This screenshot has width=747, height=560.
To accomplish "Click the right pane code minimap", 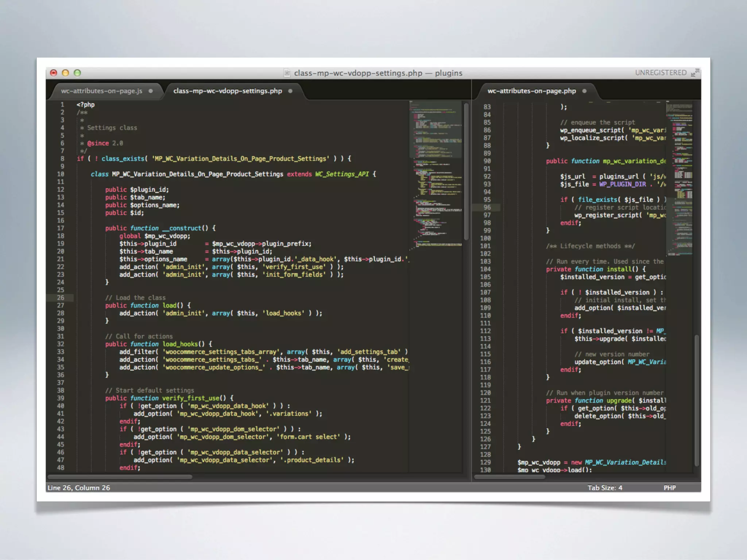I will pos(679,179).
